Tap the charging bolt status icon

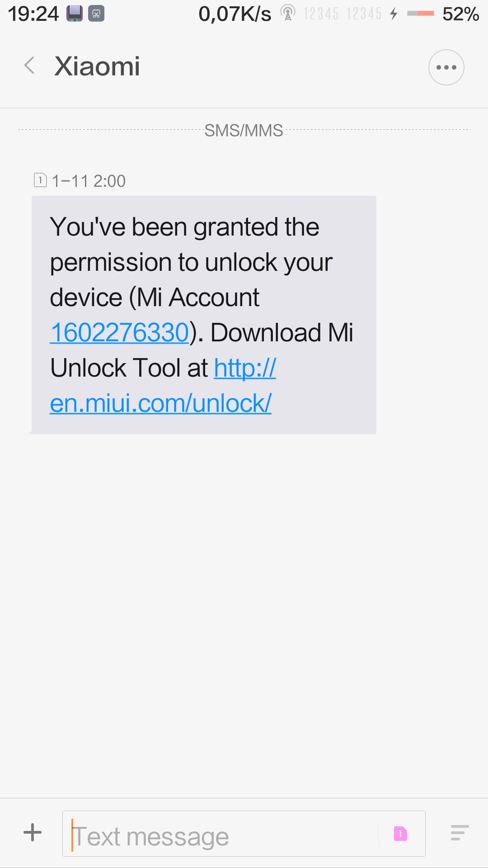coord(394,14)
